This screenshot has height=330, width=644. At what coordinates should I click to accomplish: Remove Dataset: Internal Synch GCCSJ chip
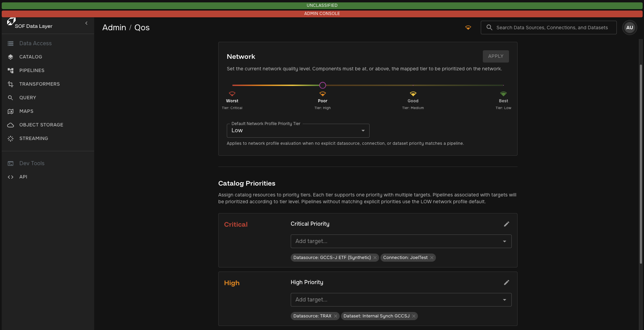(x=414, y=316)
